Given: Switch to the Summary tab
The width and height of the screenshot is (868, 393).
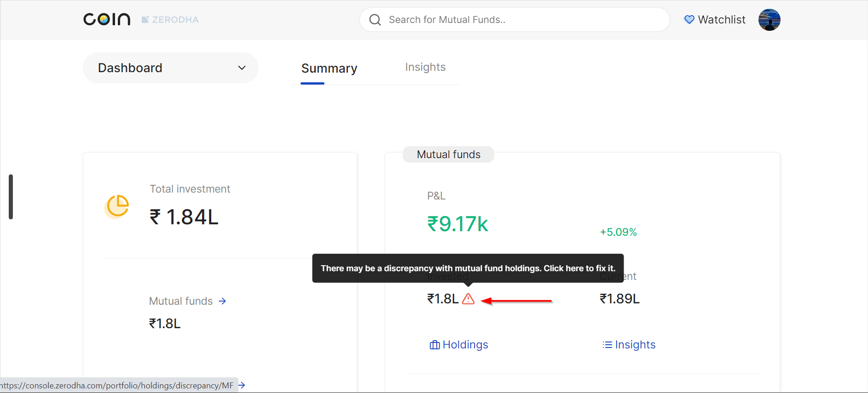Looking at the screenshot, I should (329, 68).
